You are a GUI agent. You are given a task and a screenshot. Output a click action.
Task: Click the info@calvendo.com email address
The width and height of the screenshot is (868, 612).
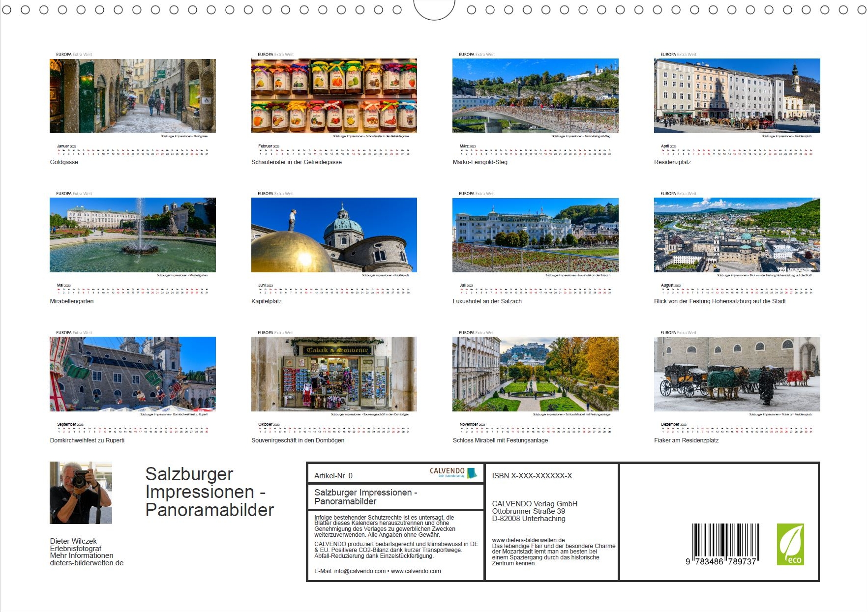click(x=359, y=571)
